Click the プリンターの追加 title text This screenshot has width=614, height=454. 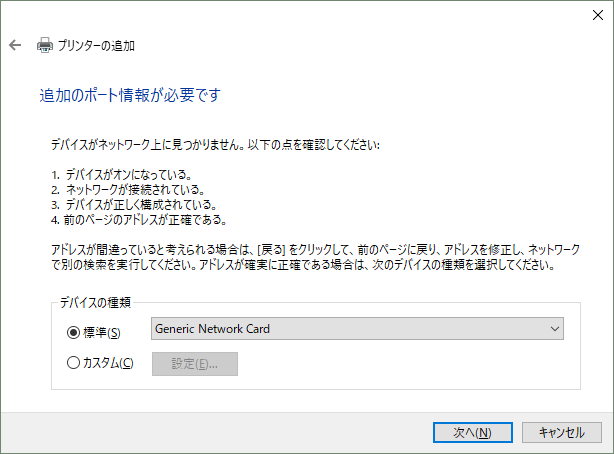[x=96, y=45]
